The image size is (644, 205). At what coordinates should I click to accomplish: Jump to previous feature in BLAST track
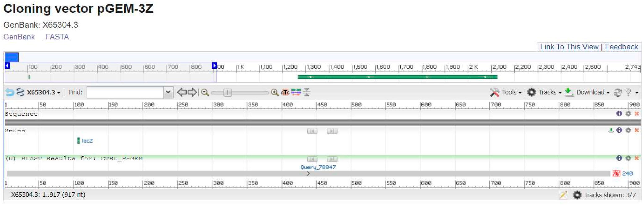coord(312,159)
